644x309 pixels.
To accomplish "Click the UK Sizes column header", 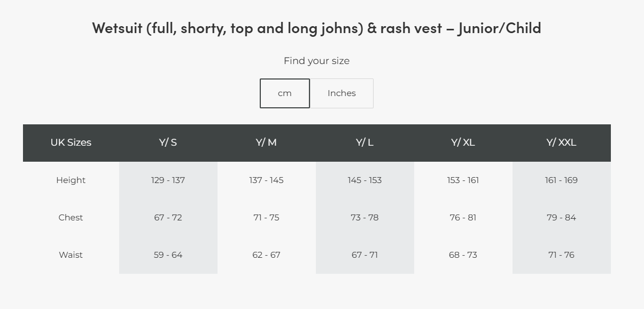I will [71, 142].
